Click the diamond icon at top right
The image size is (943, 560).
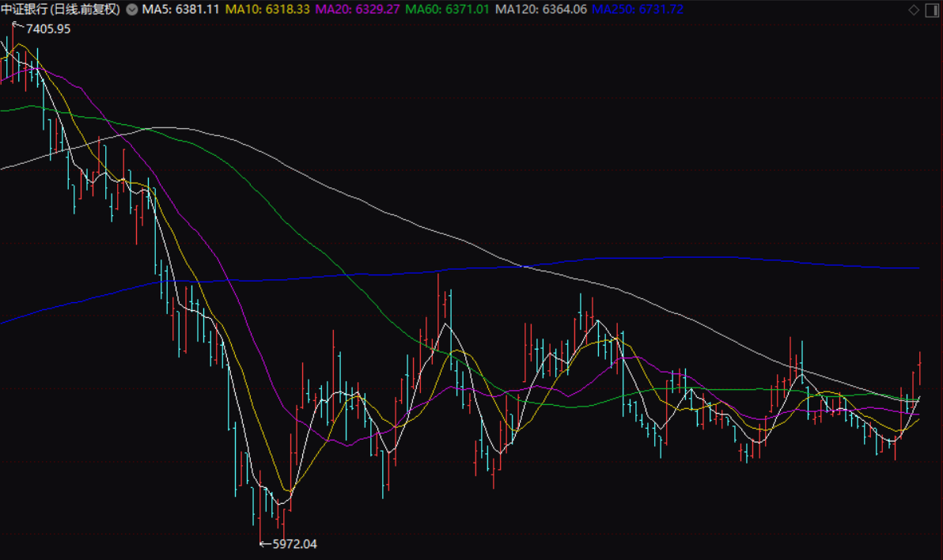point(914,9)
